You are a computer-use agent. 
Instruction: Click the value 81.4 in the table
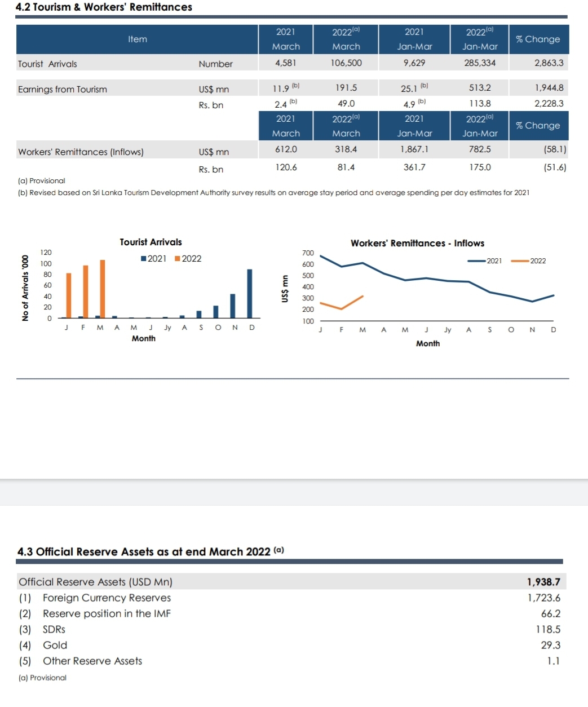point(346,167)
